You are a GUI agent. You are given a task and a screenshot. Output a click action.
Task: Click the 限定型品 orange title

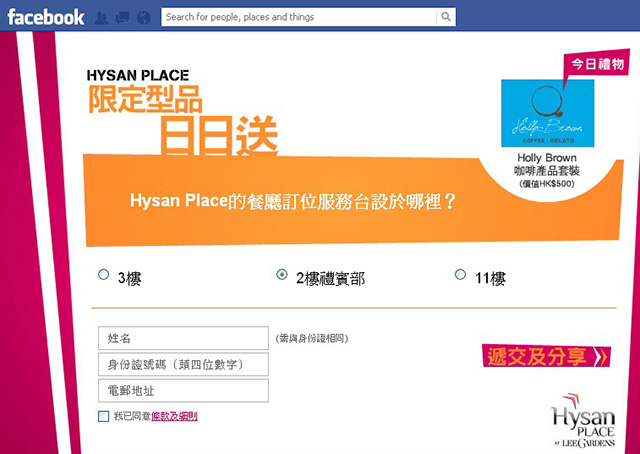point(145,99)
